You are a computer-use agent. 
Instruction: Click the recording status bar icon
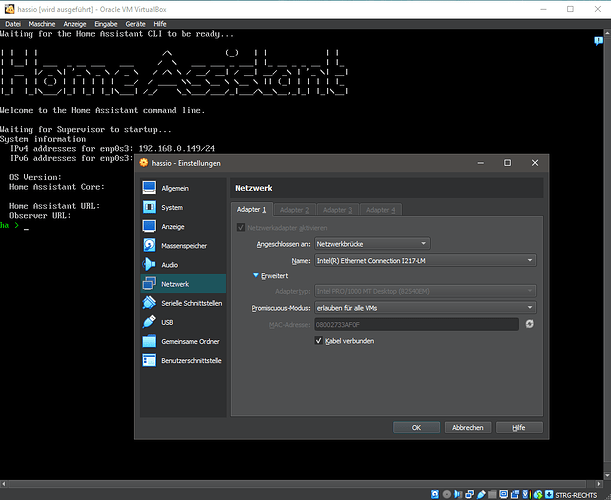click(515, 495)
